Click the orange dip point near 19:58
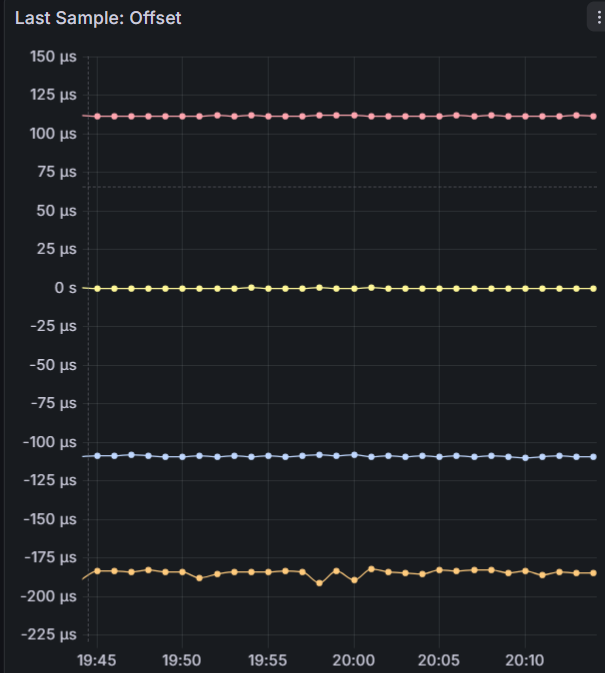 tap(319, 583)
